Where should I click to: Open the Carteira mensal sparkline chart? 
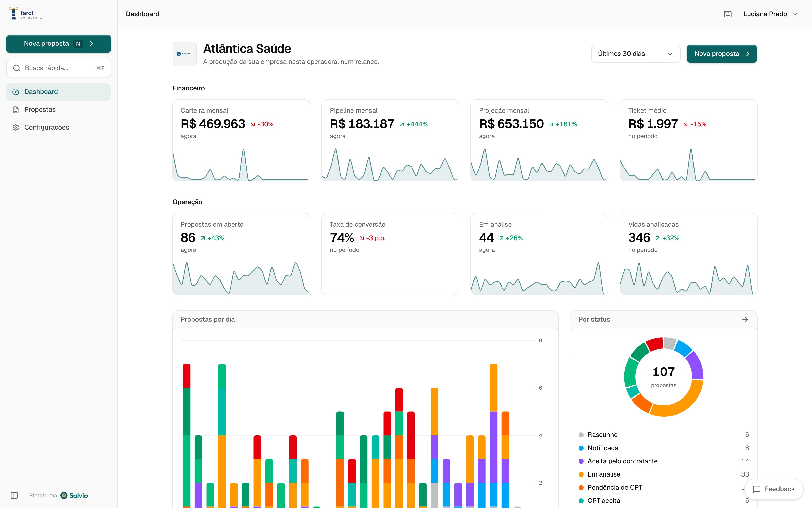tap(241, 164)
